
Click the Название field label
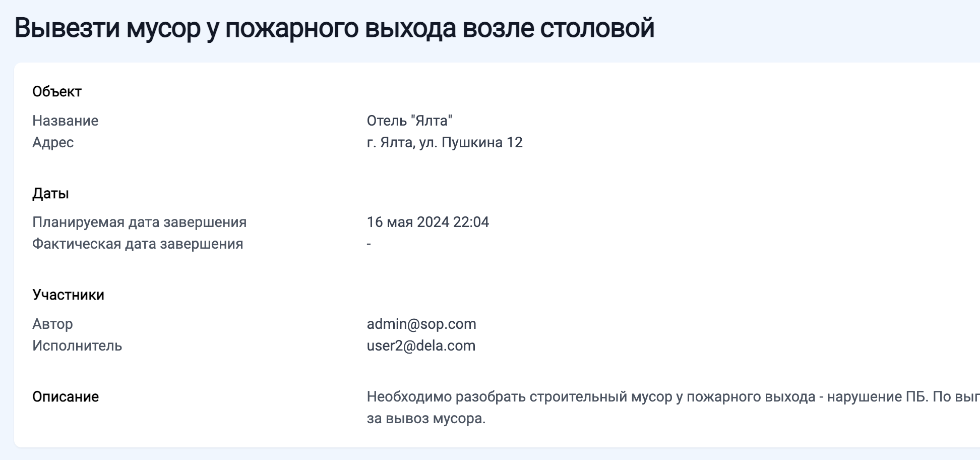click(66, 121)
